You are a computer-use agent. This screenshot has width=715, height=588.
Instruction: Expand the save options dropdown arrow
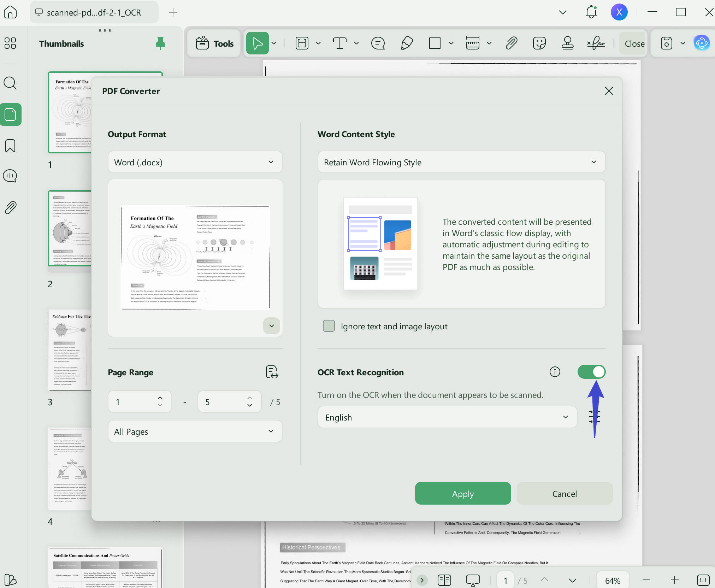coord(682,43)
